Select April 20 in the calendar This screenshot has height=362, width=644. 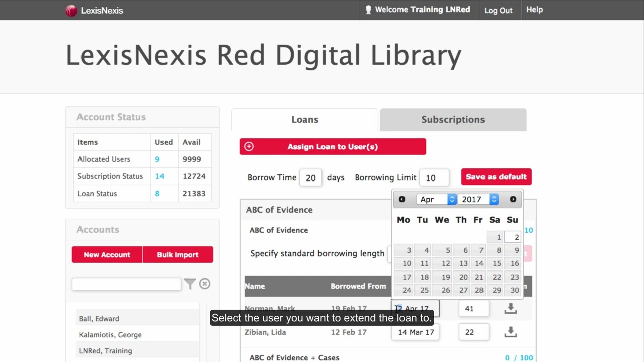point(461,277)
